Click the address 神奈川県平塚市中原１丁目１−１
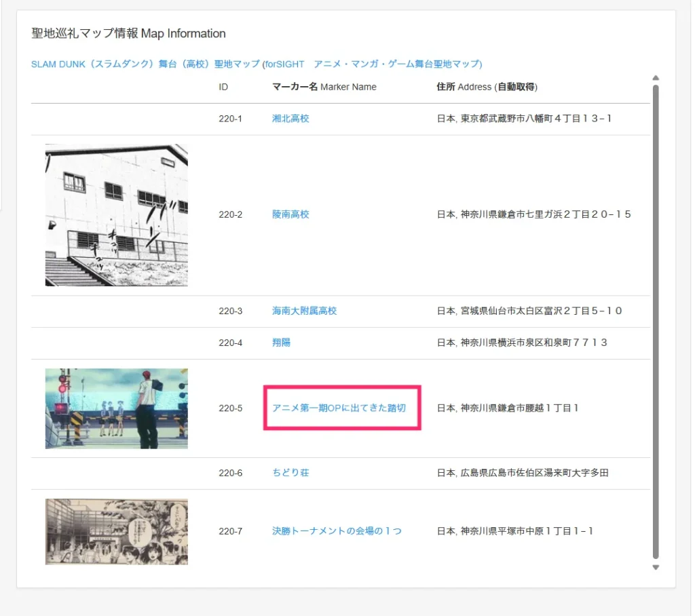Viewport: 695px width, 616px height. [514, 531]
